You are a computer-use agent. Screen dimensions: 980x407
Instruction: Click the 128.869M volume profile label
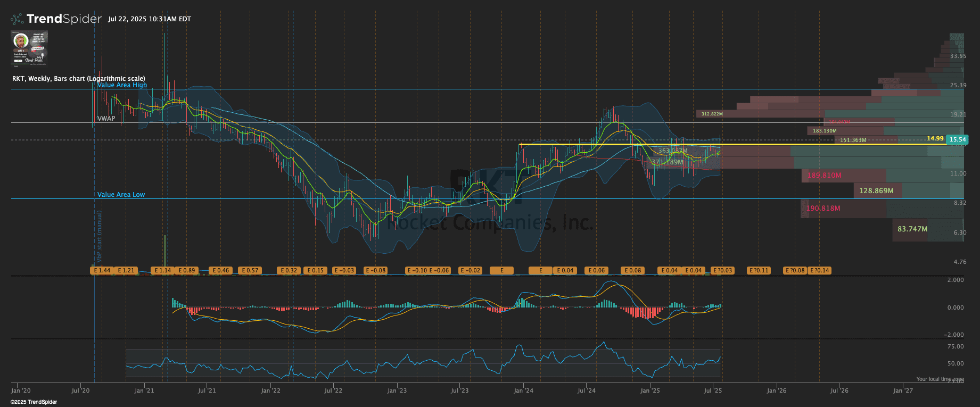click(x=876, y=190)
